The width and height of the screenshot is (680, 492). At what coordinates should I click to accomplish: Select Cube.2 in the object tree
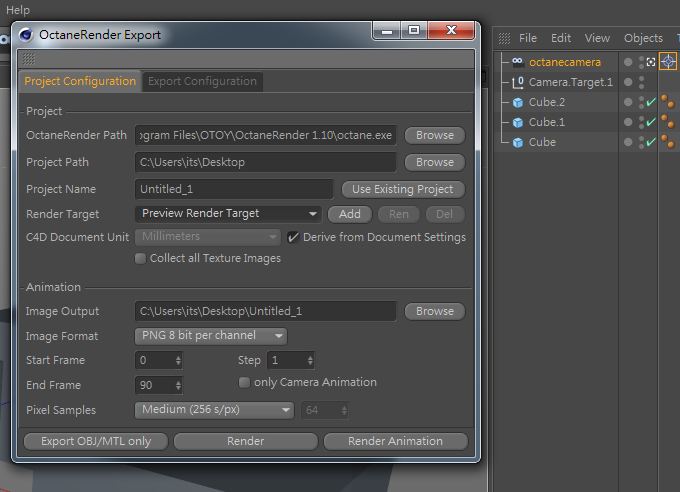[x=547, y=102]
